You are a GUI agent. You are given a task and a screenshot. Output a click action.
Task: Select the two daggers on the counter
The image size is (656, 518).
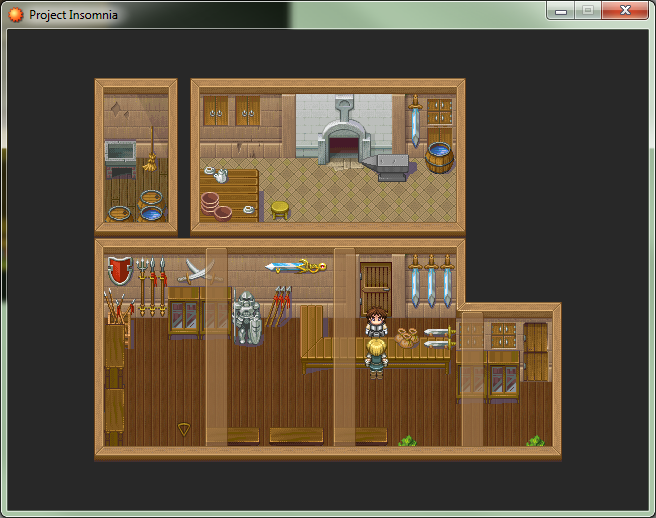pyautogui.click(x=439, y=337)
